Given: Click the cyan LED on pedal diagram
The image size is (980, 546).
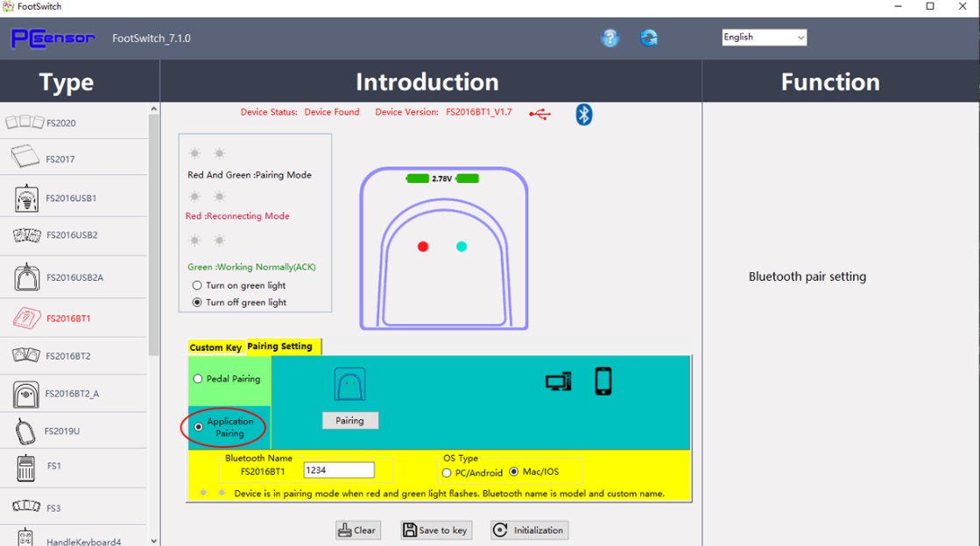Looking at the screenshot, I should tap(462, 247).
